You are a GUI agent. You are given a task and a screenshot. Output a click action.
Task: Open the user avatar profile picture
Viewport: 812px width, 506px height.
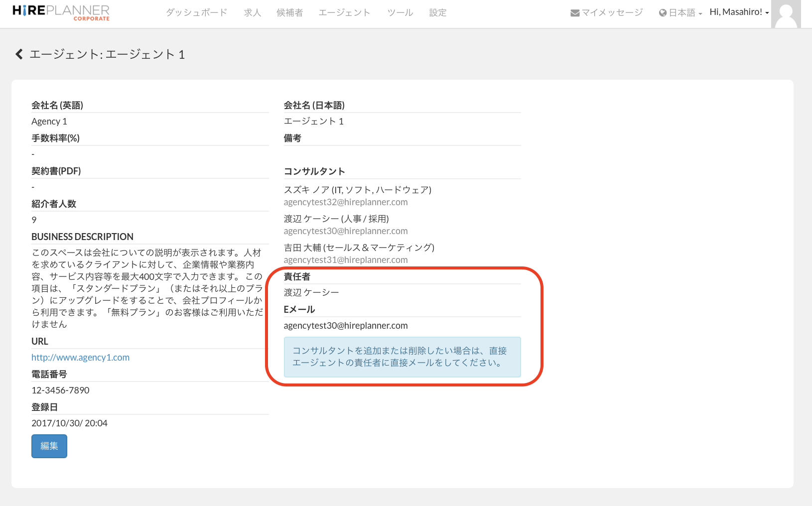[x=786, y=14]
